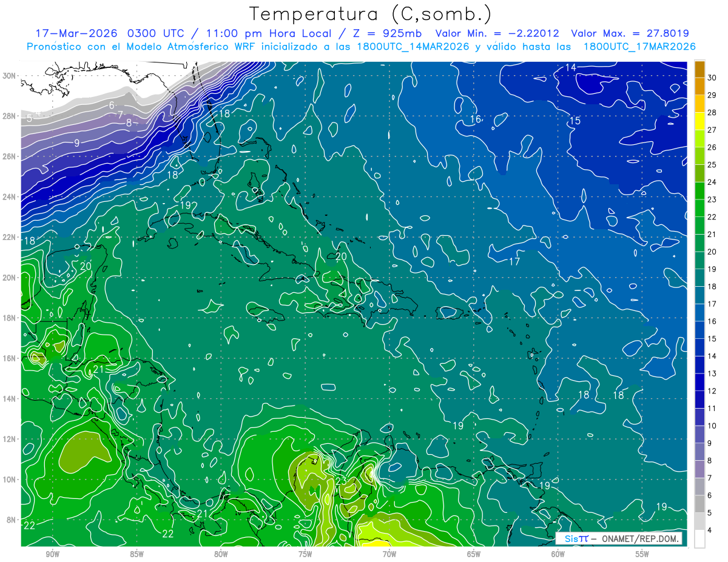728x562 pixels.
Task: Click the 85W longitude axis label
Action: coord(136,555)
